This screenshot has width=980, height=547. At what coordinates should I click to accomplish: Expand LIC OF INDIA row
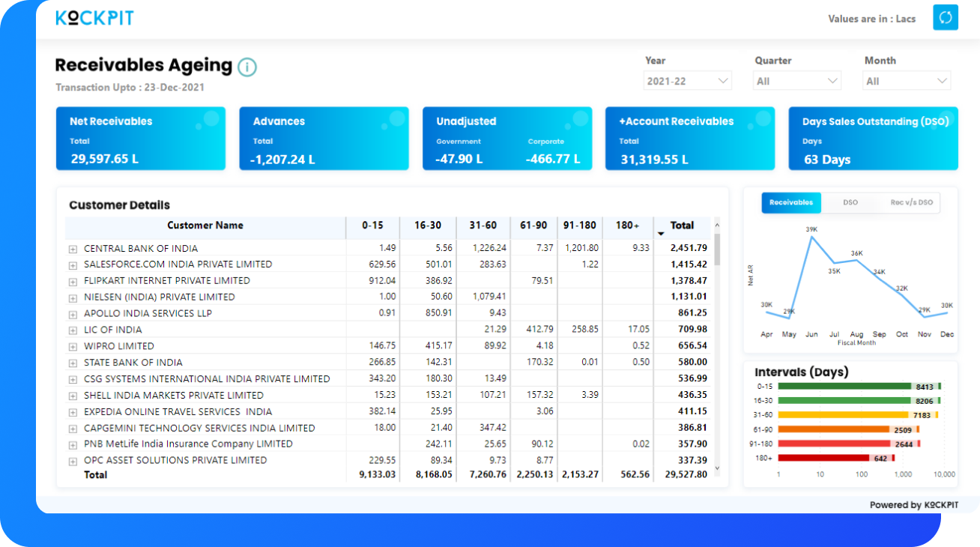[x=73, y=330]
